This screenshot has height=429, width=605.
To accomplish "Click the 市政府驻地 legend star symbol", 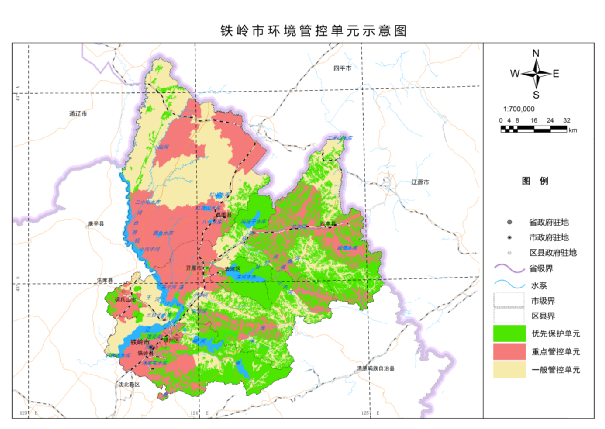I will click(510, 237).
